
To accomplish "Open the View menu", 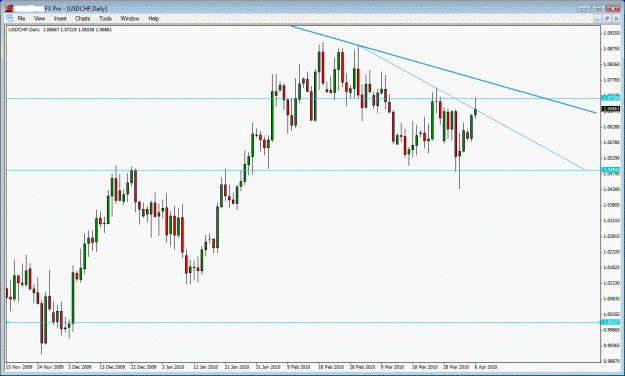I will click(39, 18).
